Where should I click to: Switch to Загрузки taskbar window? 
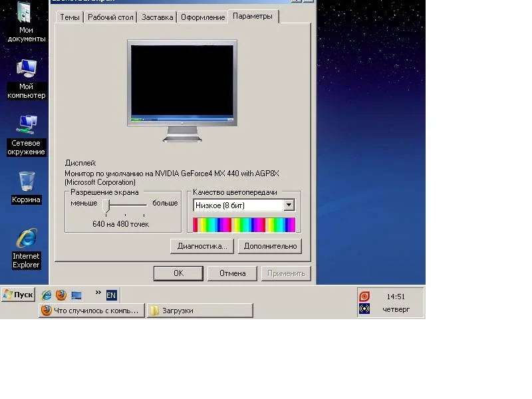click(200, 311)
